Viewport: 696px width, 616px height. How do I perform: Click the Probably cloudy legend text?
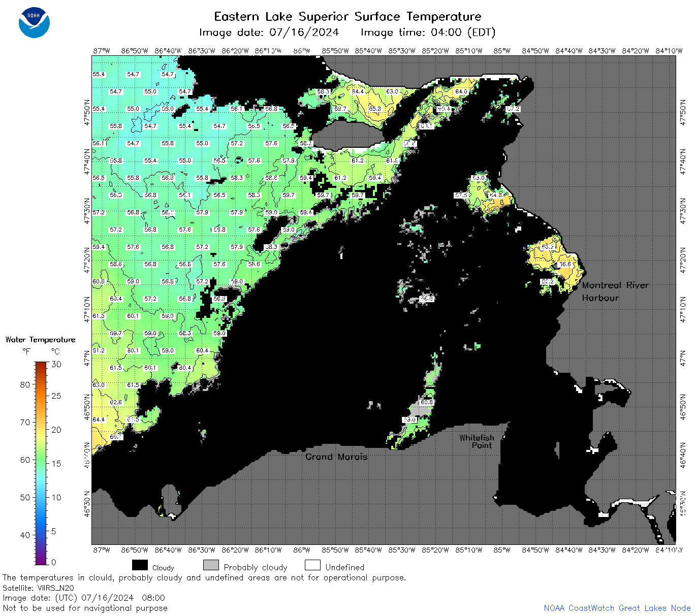tap(256, 567)
